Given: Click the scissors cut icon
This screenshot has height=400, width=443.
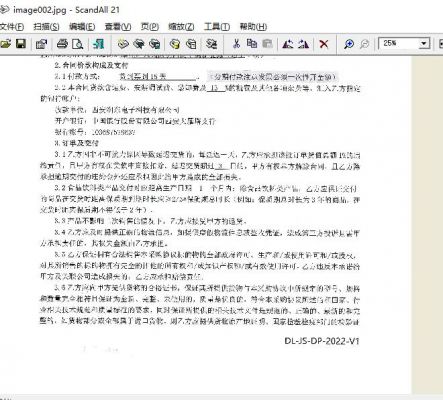Looking at the screenshot, I should pos(236,44).
